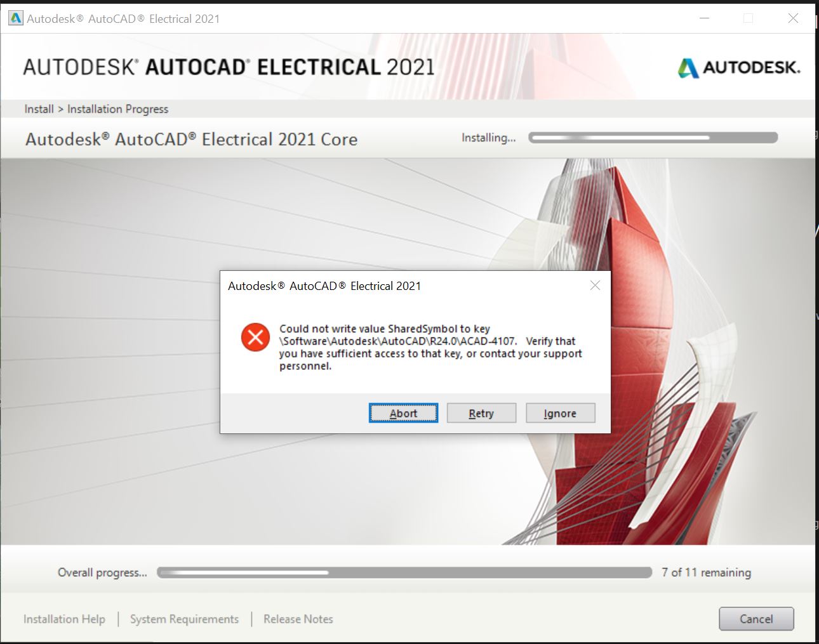819x644 pixels.
Task: Close the error dialog with its X
Action: point(595,285)
